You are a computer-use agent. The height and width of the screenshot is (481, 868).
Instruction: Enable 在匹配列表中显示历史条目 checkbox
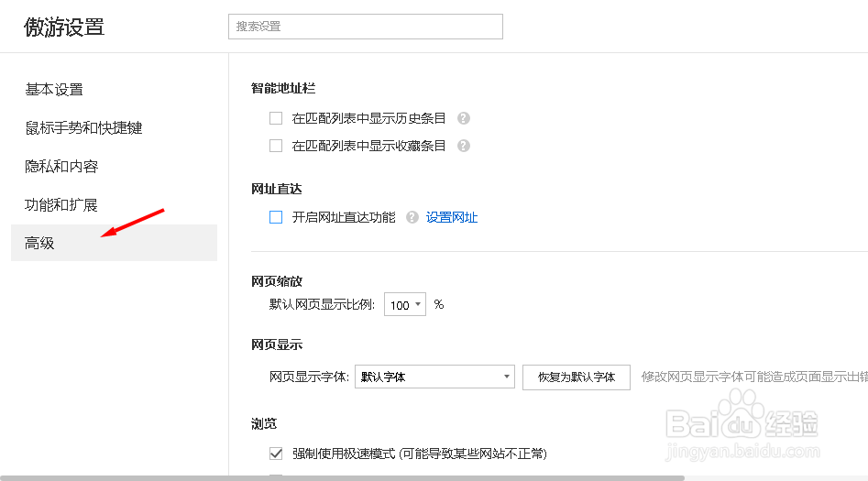click(x=276, y=118)
